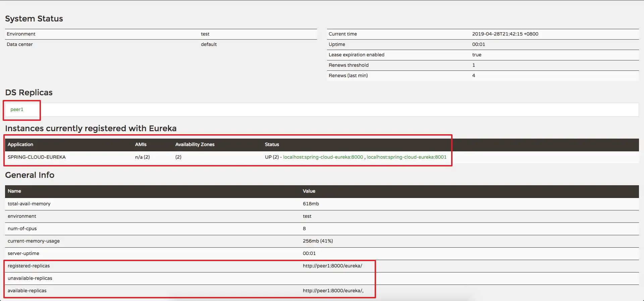
Task: Select the UP (2) status text
Action: [x=272, y=157]
